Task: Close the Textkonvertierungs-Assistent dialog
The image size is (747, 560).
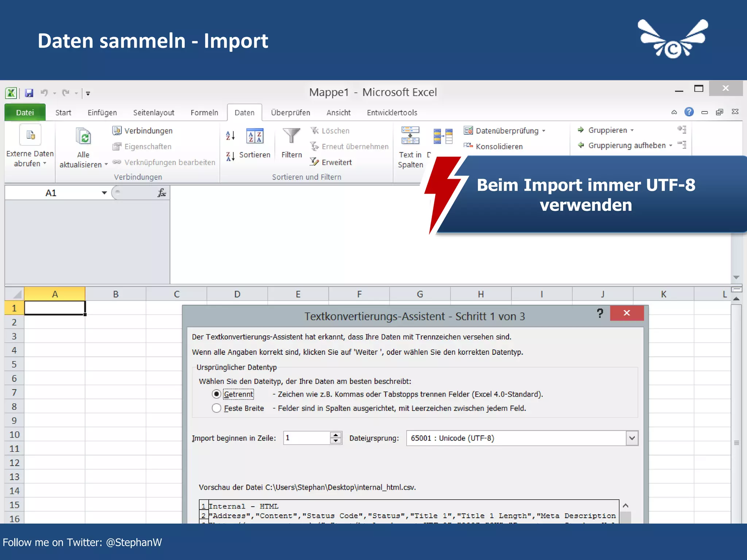Action: tap(627, 313)
